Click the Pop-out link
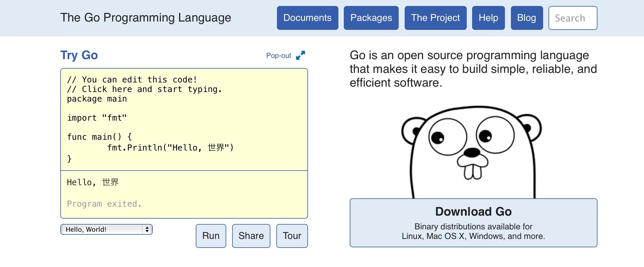Screen dimensions: 644x267 [278, 56]
